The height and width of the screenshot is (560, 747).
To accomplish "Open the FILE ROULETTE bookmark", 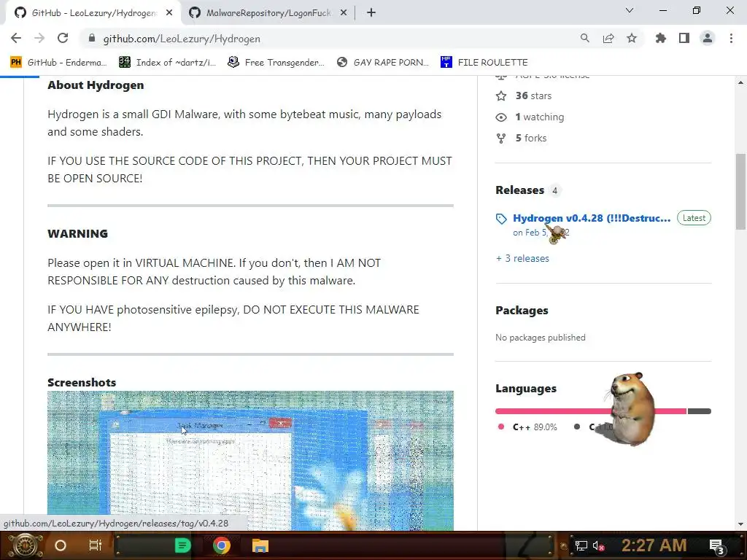I will (x=484, y=63).
